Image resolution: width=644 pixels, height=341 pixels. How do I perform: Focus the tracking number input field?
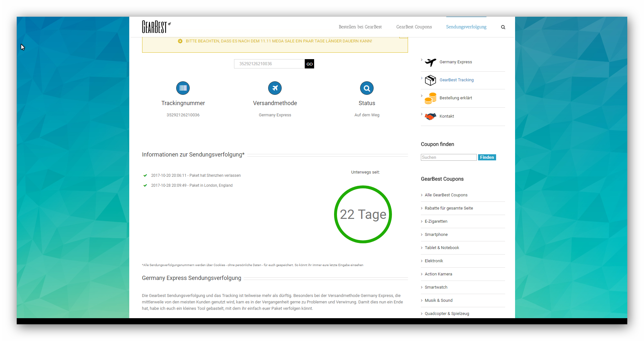269,64
